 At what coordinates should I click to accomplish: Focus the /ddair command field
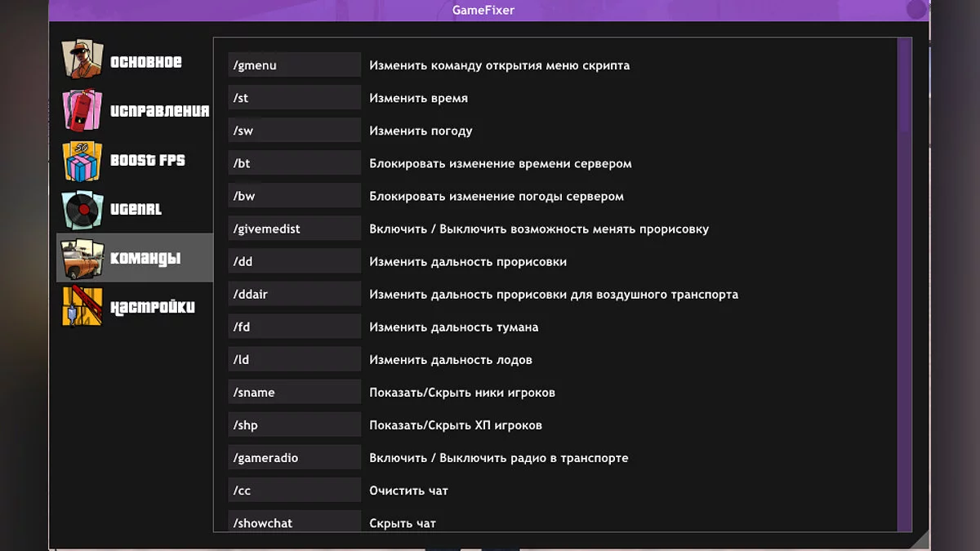click(x=294, y=295)
